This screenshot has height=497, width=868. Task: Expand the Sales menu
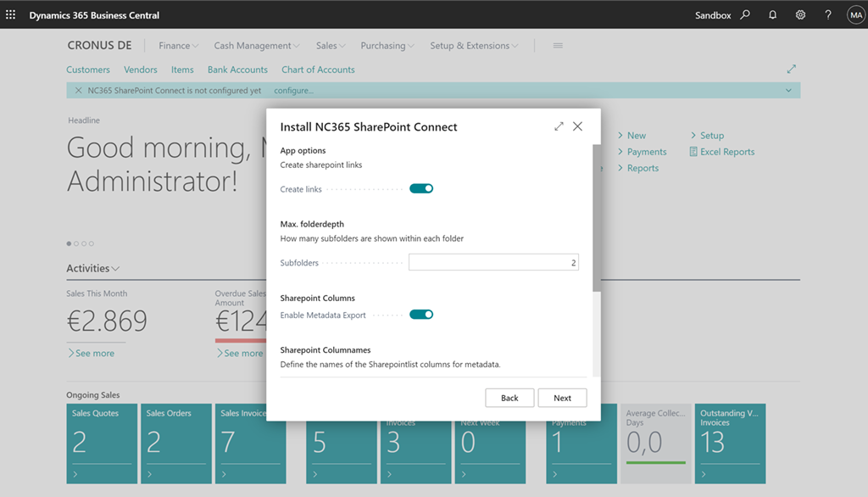tap(331, 46)
